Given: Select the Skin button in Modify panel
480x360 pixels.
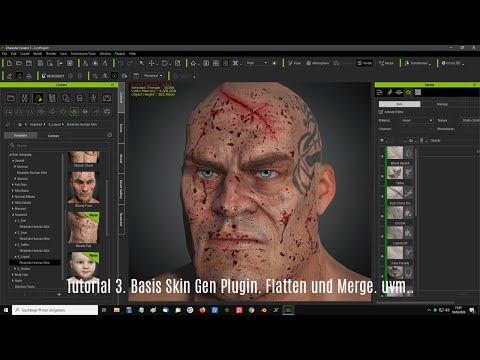Looking at the screenshot, I should [x=399, y=104].
